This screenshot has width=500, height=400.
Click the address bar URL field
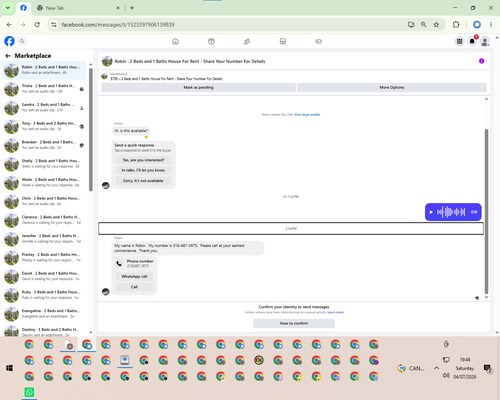[230, 25]
